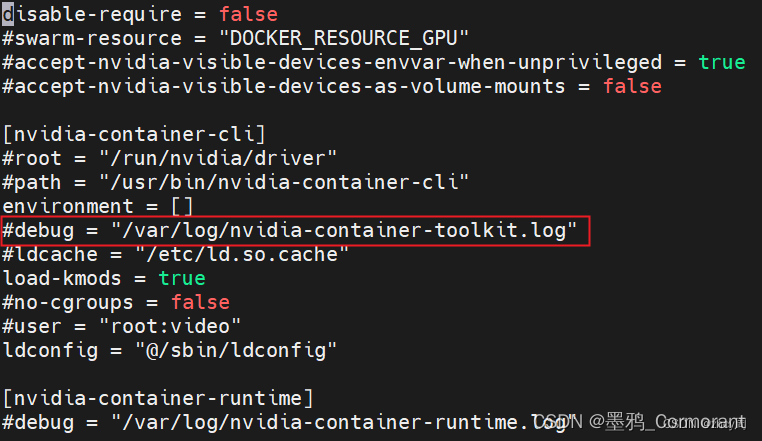This screenshot has width=762, height=441.
Task: Click false on accept-nvidia-visible-devices-as-volume-mounts line
Action: (x=632, y=86)
